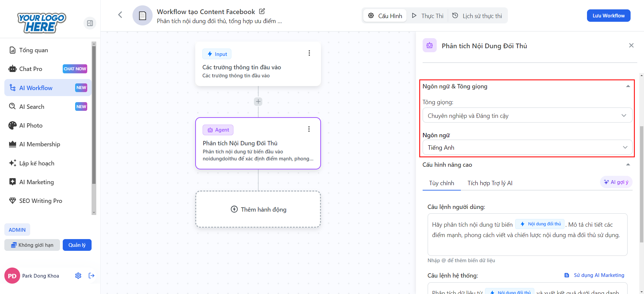
Task: Collapse the left sidebar panel
Action: click(x=90, y=23)
